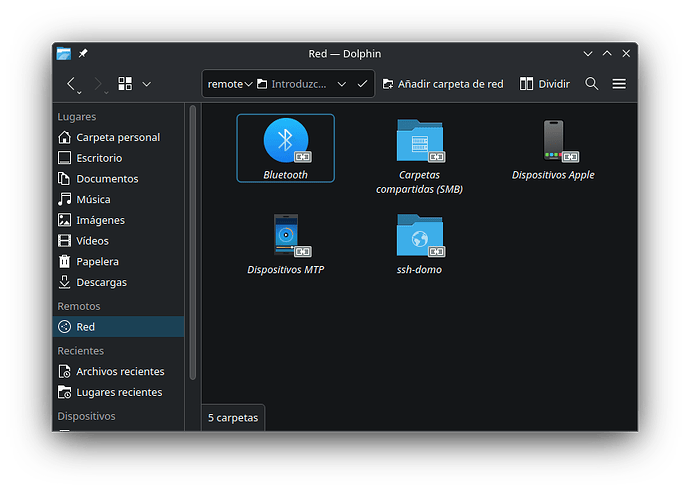Screen dimensions: 690x493
Task: Go back with the back arrow
Action: click(71, 84)
